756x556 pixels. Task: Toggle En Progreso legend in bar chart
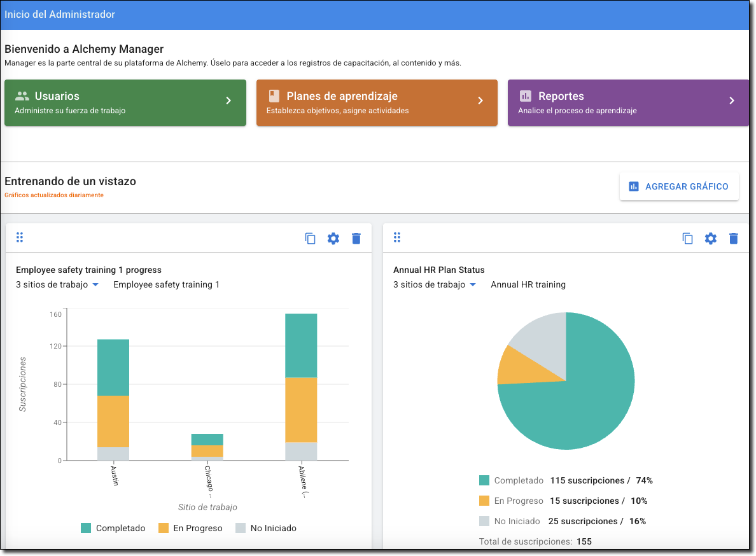[190, 528]
